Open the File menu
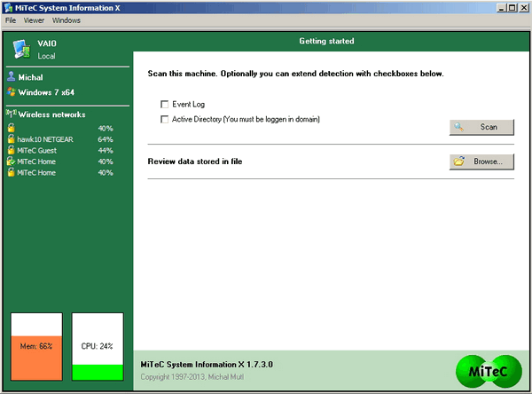 coord(11,20)
